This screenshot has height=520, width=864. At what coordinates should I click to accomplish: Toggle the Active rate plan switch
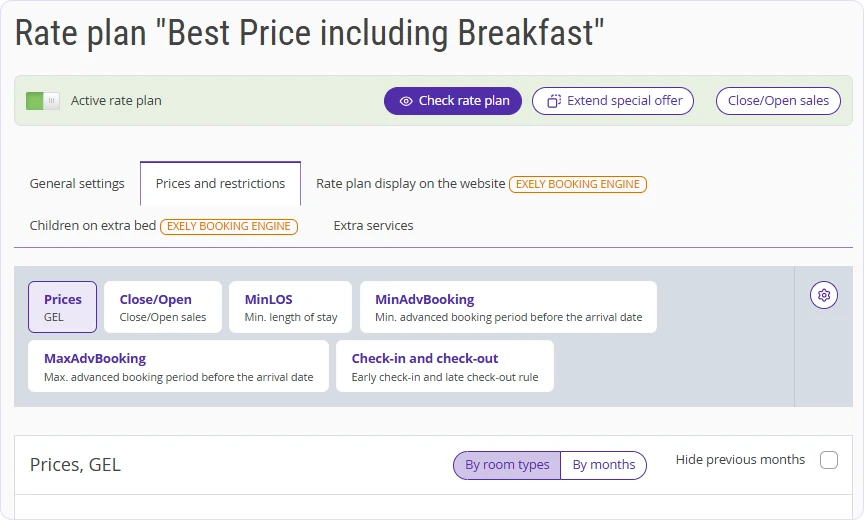(43, 101)
